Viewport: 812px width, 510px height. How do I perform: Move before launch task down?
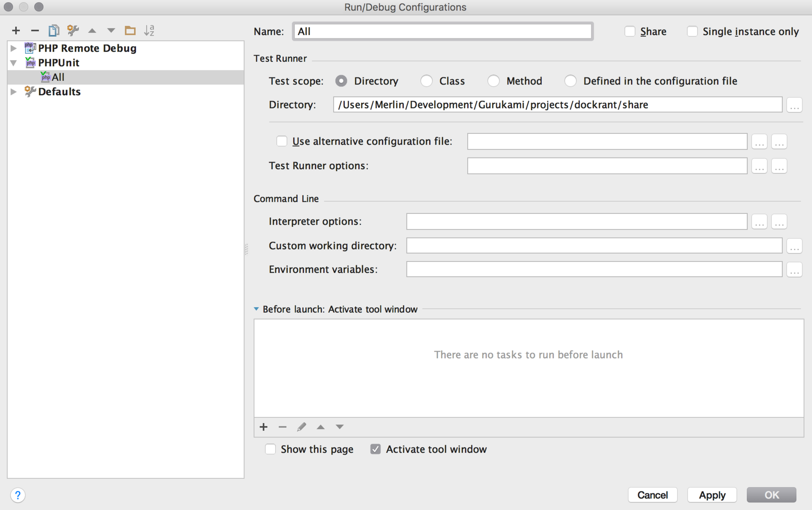(340, 427)
